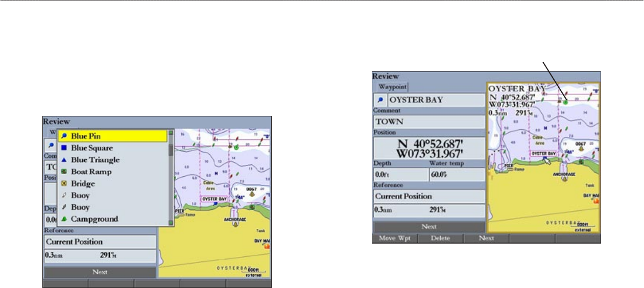This screenshot has width=644, height=288.
Task: Choose the Blue Square symbol
Action: coord(113,148)
